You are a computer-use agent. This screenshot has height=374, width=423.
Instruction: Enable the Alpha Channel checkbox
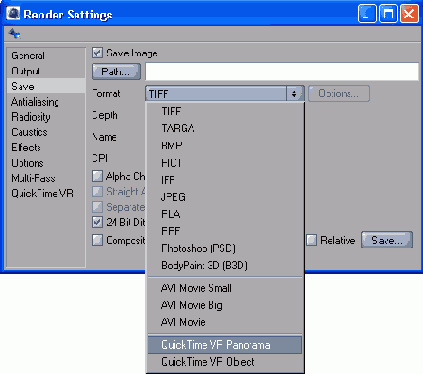click(97, 176)
